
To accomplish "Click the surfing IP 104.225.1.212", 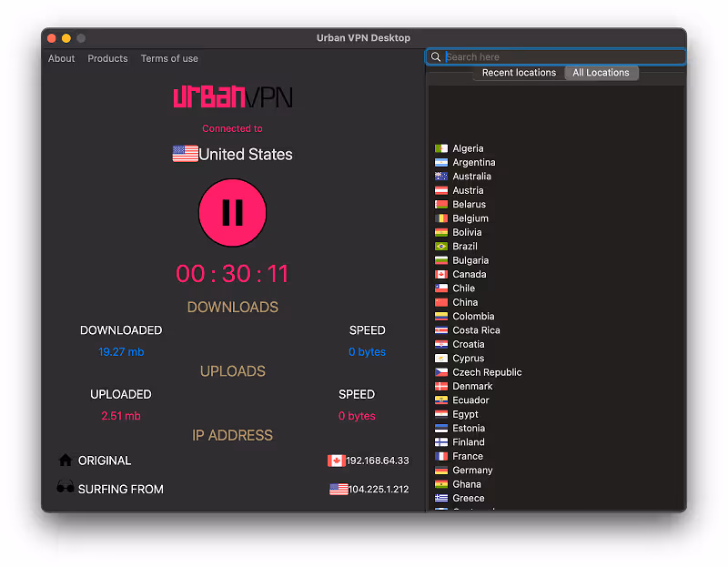I will [379, 490].
